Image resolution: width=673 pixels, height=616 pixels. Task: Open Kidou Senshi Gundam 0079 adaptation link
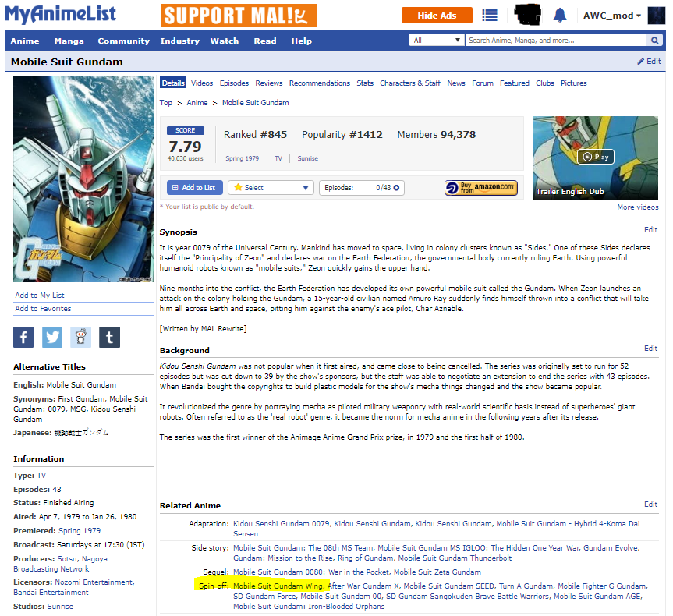282,524
